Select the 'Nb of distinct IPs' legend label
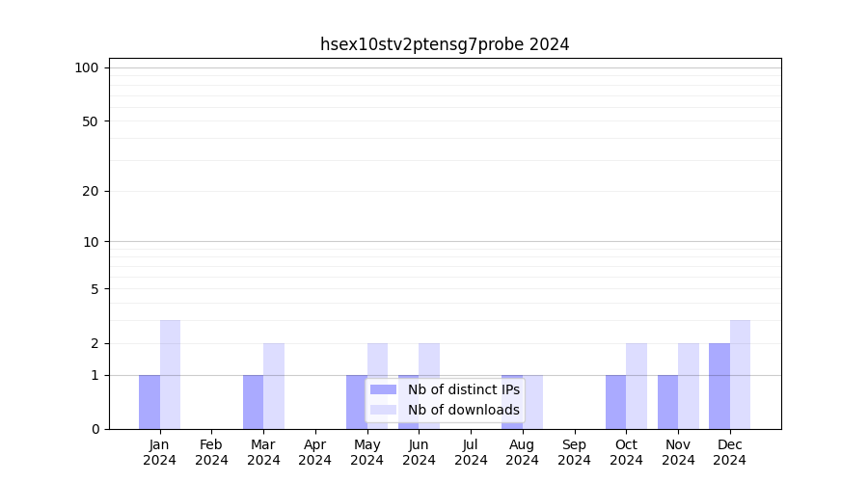 [x=463, y=389]
